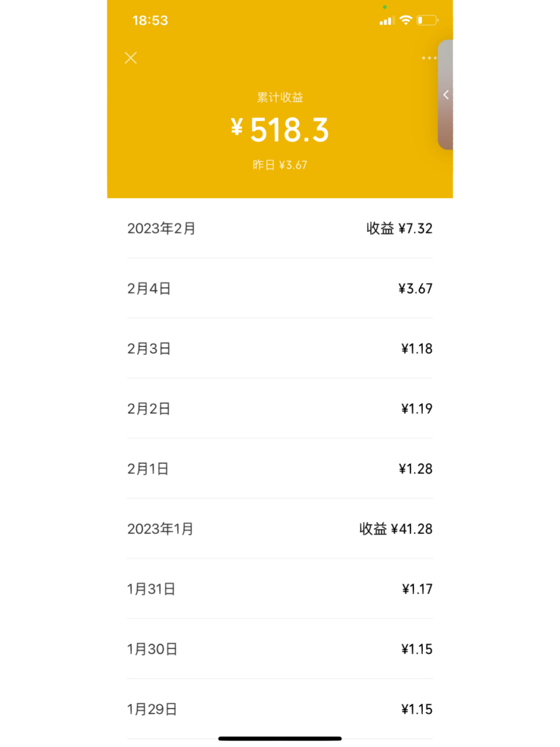Tap yesterday's earnings ¥3.67 label
Image resolution: width=560 pixels, height=747 pixels.
coord(280,165)
